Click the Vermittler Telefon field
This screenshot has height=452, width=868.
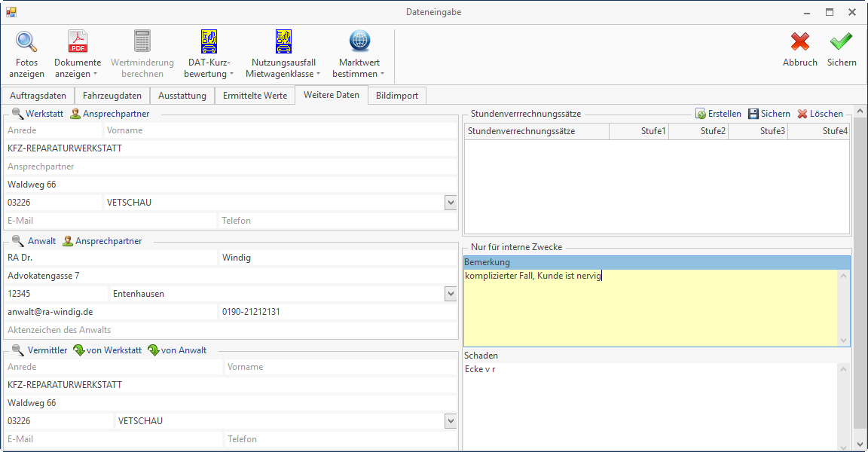coord(341,439)
